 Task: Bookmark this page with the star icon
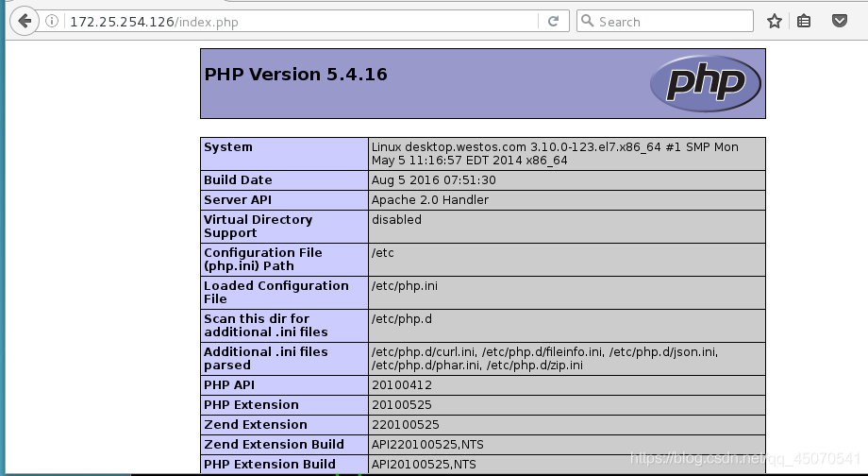point(775,21)
